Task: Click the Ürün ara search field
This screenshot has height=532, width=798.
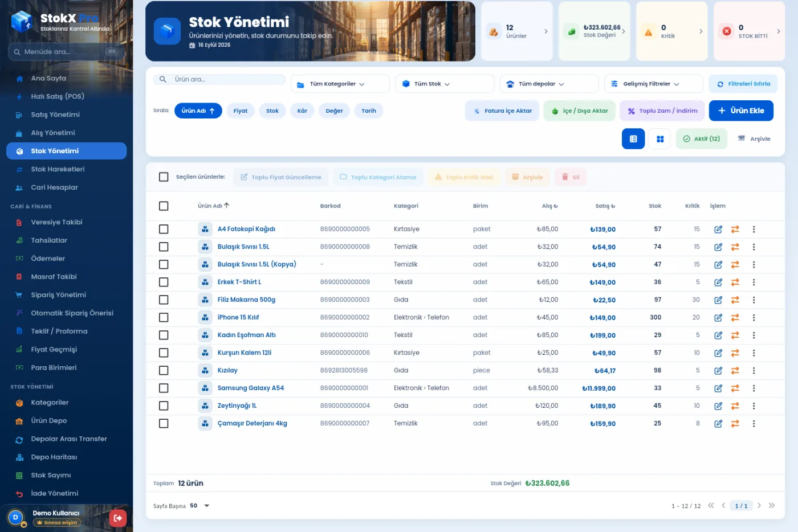Action: [219, 79]
